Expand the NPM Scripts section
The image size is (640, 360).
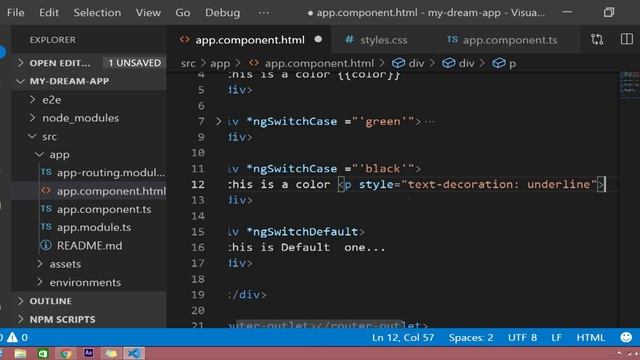(21, 319)
